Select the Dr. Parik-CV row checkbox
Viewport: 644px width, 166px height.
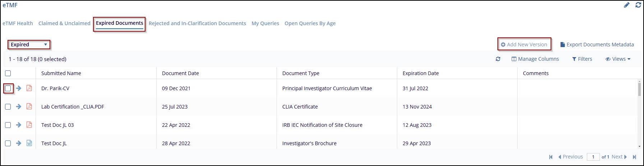click(8, 88)
